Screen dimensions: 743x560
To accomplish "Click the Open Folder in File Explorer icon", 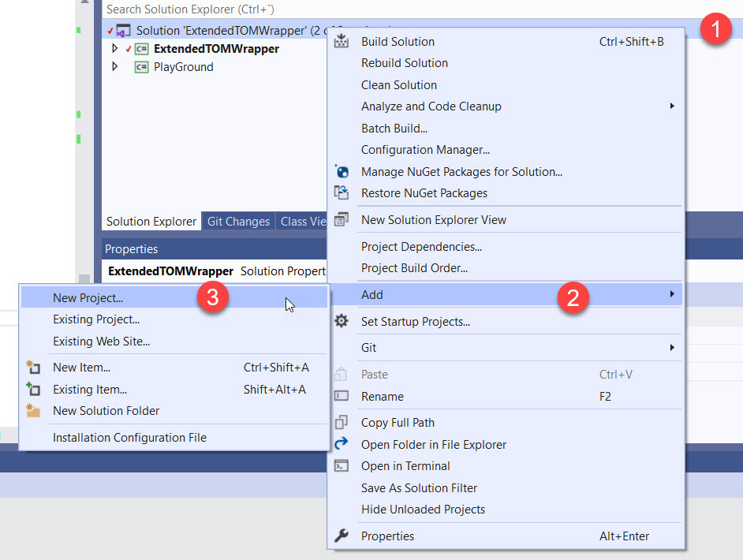I will click(342, 444).
